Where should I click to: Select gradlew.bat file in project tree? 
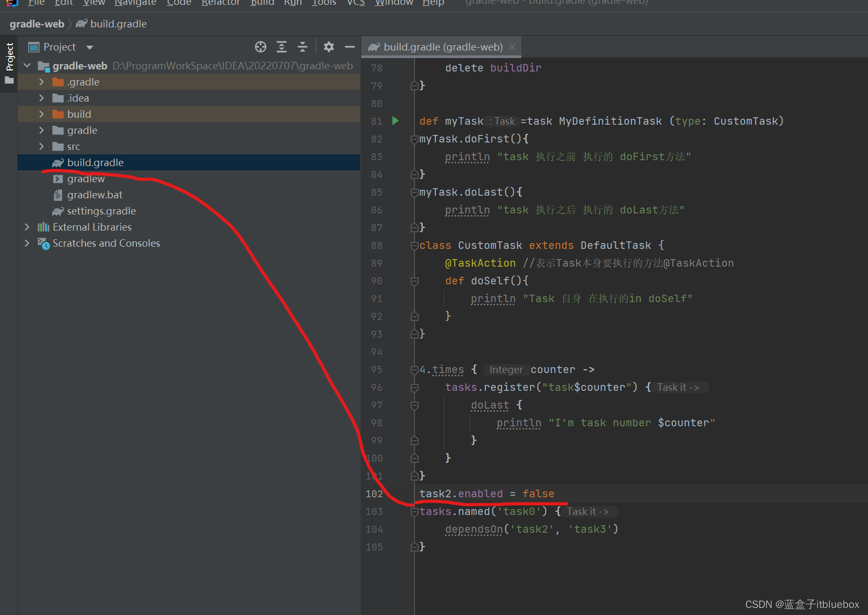pos(189,195)
